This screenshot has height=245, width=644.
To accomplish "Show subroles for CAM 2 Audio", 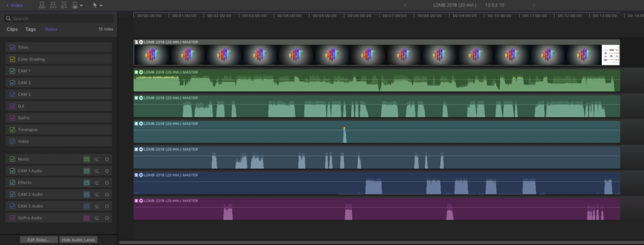I will click(96, 195).
